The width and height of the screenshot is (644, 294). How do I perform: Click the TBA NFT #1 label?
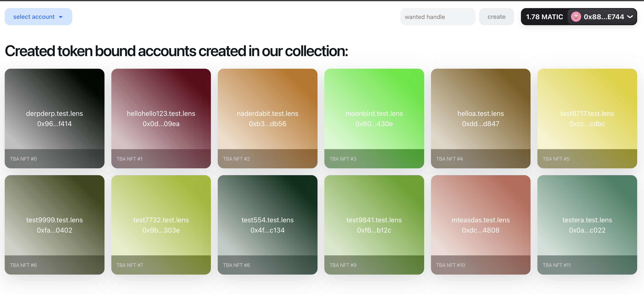129,159
